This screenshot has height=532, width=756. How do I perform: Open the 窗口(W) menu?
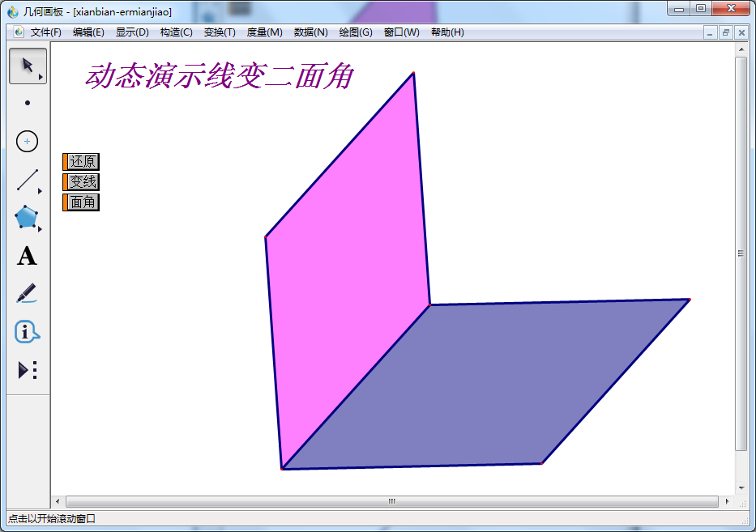(x=402, y=32)
